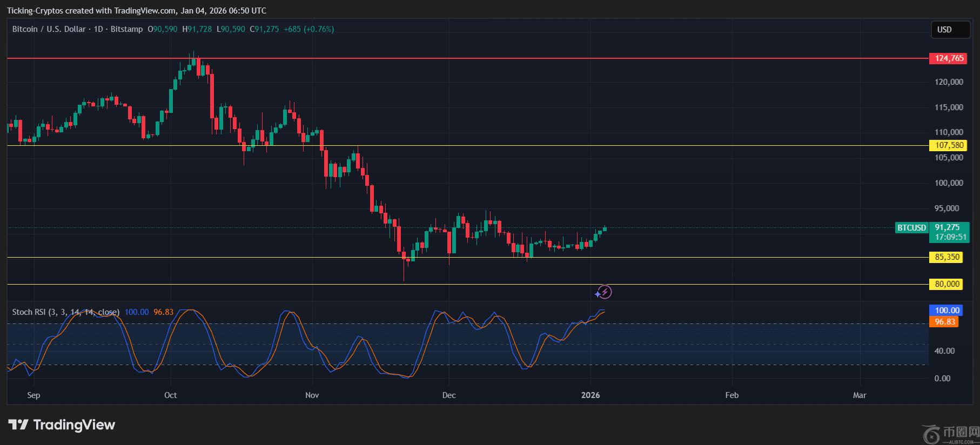Click the purple lightning event icon
The image size is (980, 445).
(x=604, y=292)
